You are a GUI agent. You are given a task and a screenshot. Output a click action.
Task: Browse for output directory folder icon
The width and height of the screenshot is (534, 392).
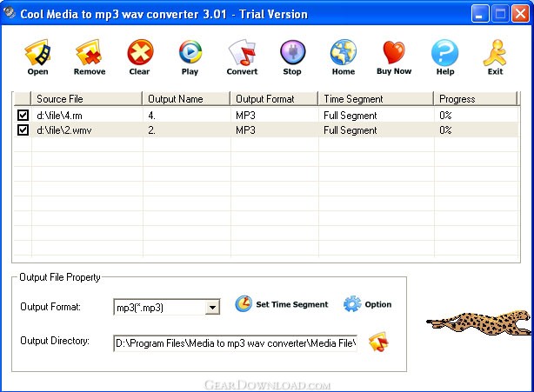(x=378, y=342)
